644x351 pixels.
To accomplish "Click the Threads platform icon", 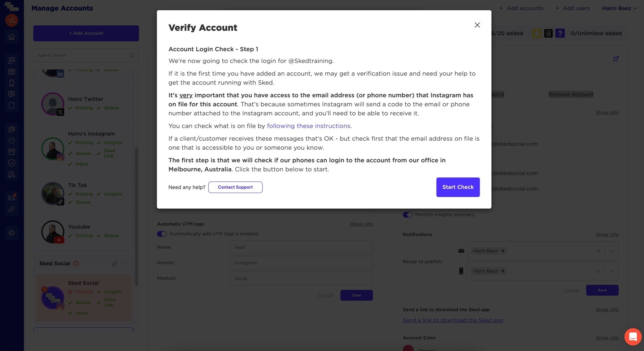I will [548, 33].
